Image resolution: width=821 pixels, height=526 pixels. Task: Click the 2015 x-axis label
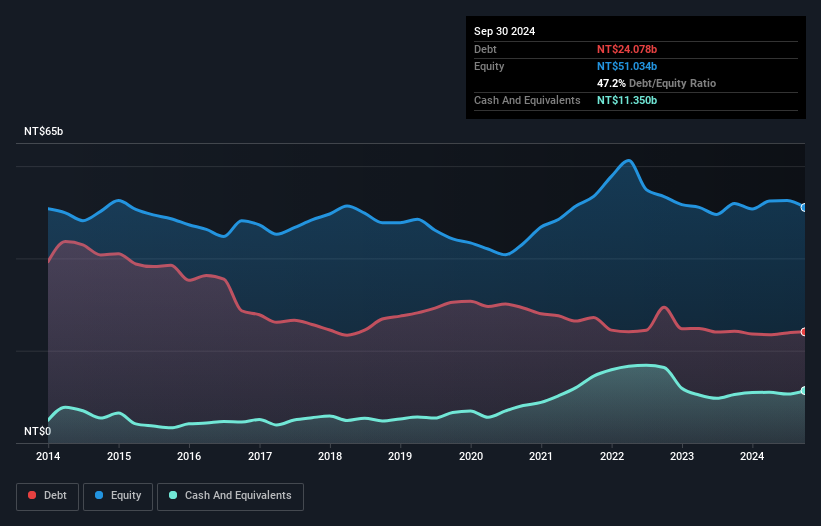pos(119,456)
